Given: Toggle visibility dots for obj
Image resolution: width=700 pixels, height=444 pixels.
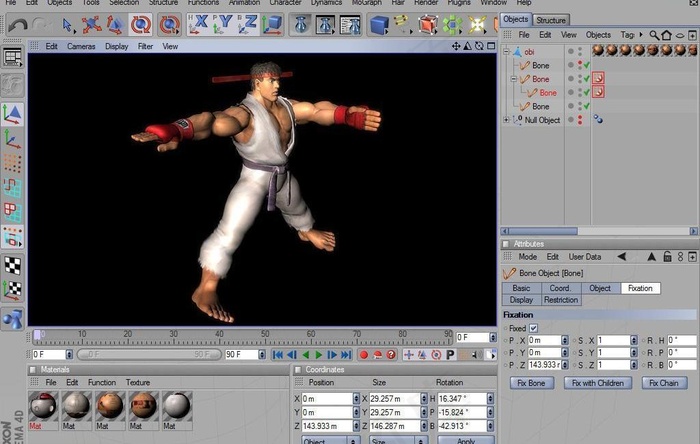Looking at the screenshot, I should 580,51.
